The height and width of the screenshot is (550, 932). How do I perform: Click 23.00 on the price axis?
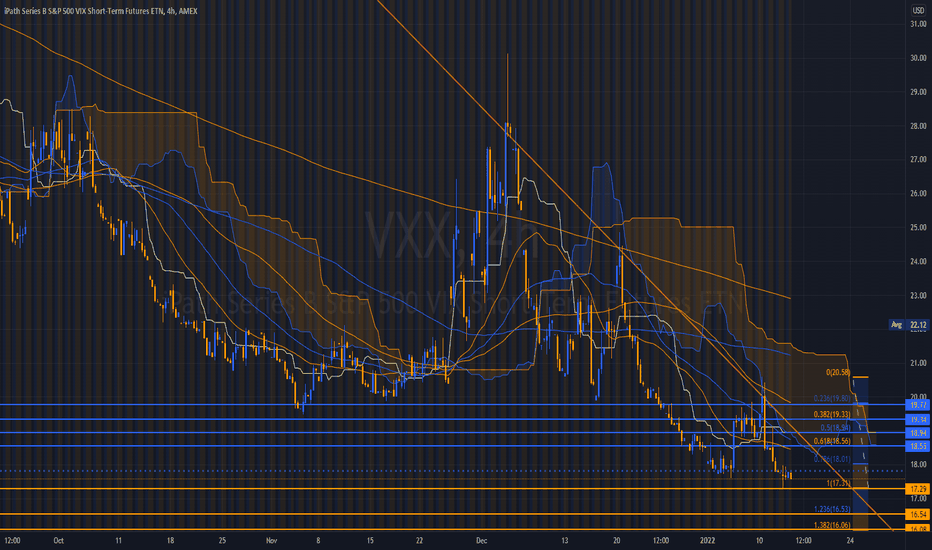pyautogui.click(x=918, y=295)
